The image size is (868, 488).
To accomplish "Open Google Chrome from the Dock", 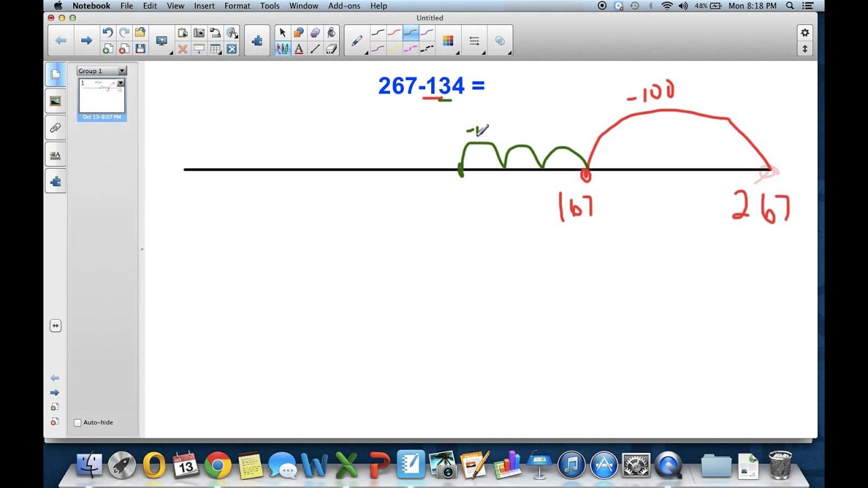I will point(218,466).
